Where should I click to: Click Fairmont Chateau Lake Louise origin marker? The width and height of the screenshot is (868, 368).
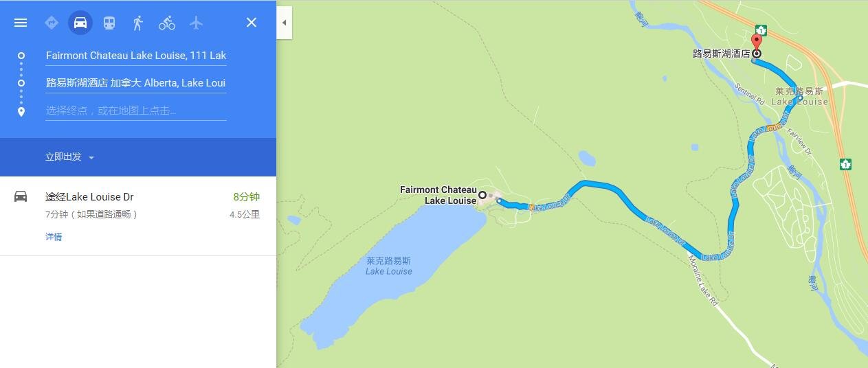pos(482,195)
